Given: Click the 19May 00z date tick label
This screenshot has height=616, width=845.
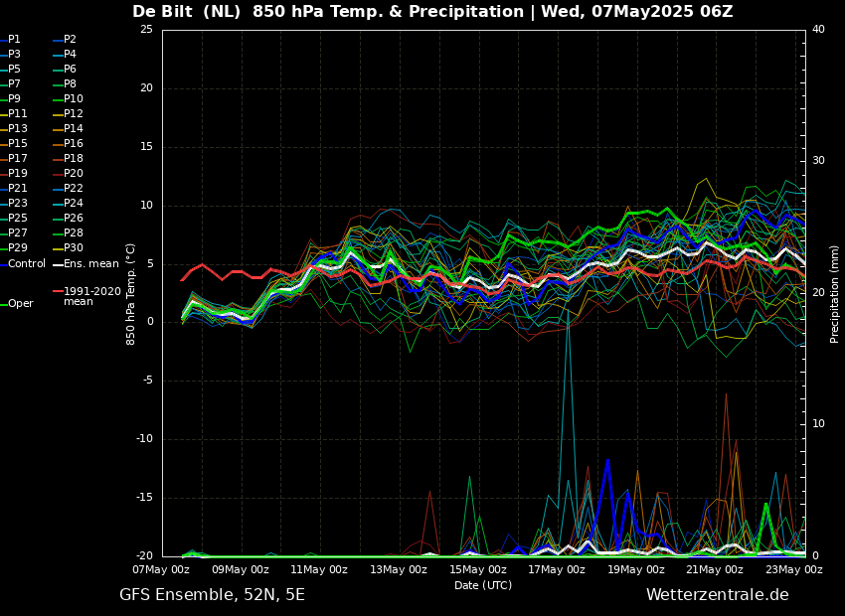Looking at the screenshot, I should [x=635, y=570].
